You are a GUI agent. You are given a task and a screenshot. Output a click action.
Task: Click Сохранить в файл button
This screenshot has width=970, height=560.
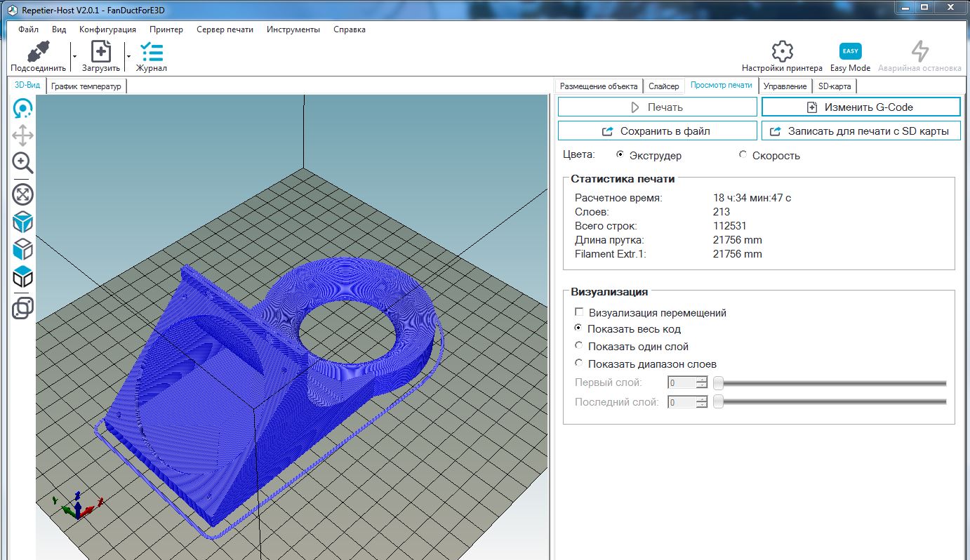pos(657,131)
